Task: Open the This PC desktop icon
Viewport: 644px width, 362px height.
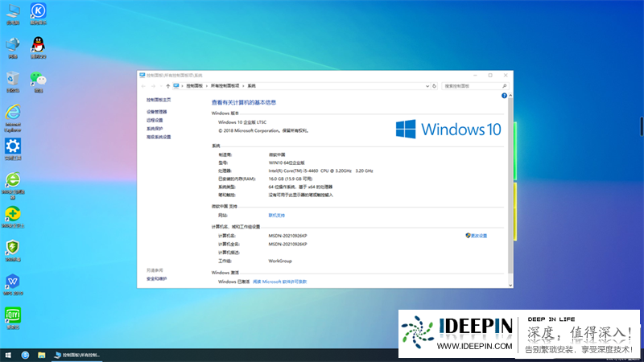Action: pos(13,14)
